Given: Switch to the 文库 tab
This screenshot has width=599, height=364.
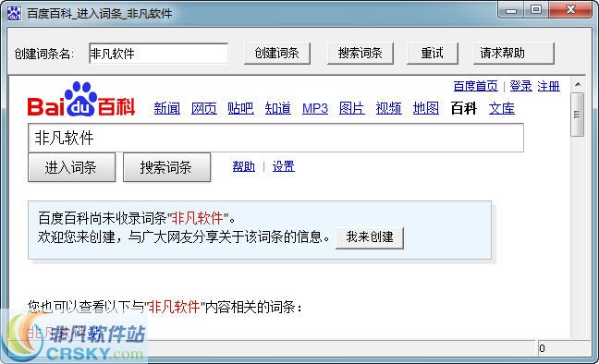Looking at the screenshot, I should click(x=502, y=108).
